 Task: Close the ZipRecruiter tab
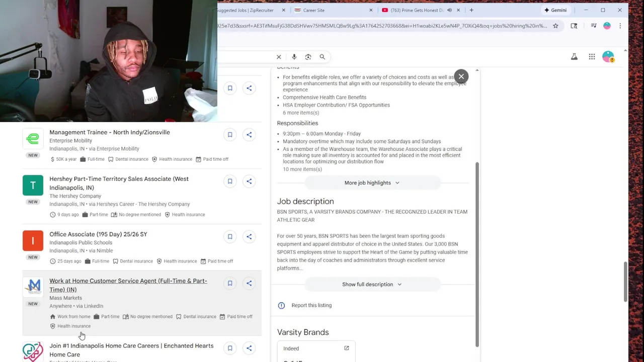(283, 10)
